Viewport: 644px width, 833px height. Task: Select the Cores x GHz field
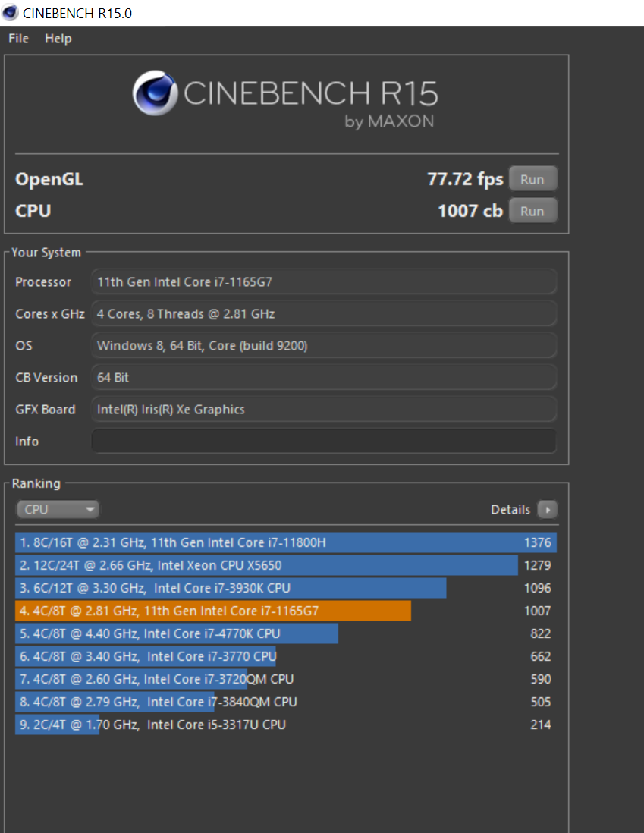[324, 313]
